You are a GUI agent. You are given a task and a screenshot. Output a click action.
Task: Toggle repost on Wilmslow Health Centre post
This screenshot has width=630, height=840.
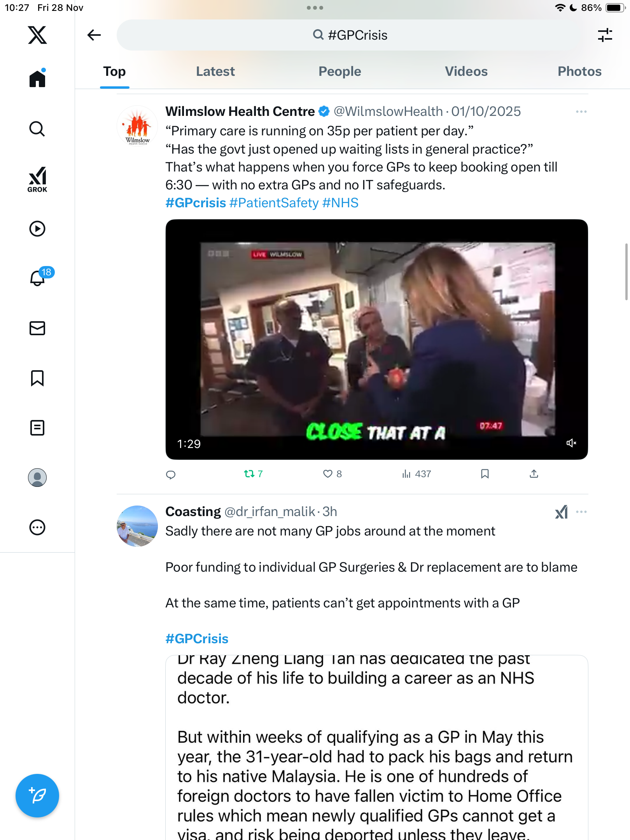coord(253,474)
